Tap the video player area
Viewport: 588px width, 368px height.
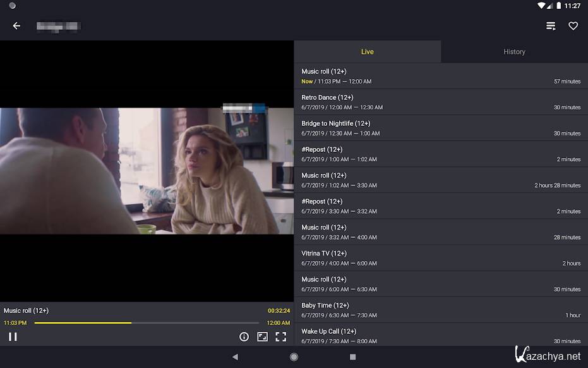(147, 171)
